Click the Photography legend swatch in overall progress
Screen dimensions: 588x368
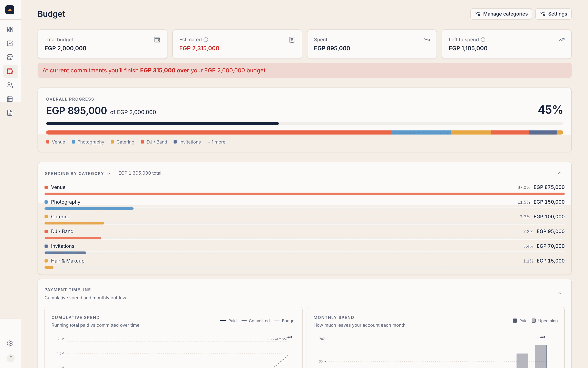[73, 142]
